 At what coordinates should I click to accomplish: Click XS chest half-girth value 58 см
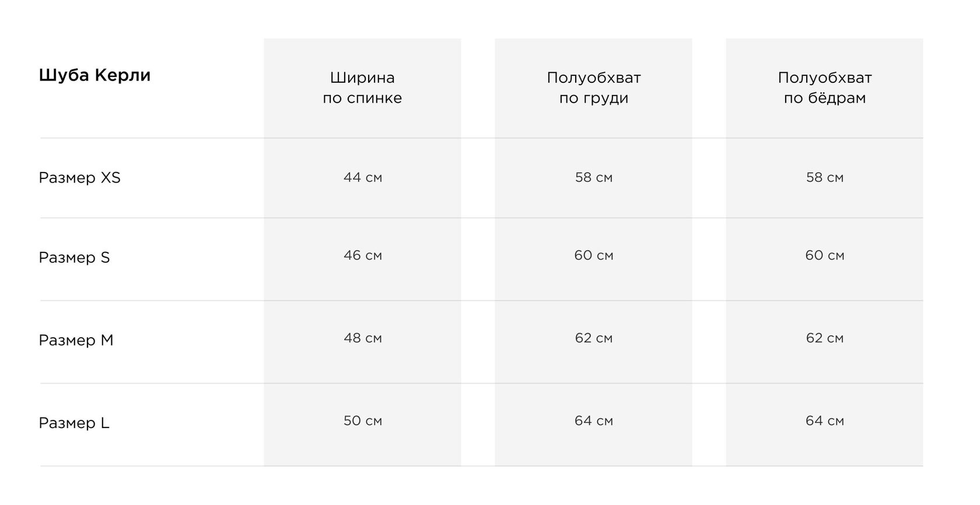[593, 177]
